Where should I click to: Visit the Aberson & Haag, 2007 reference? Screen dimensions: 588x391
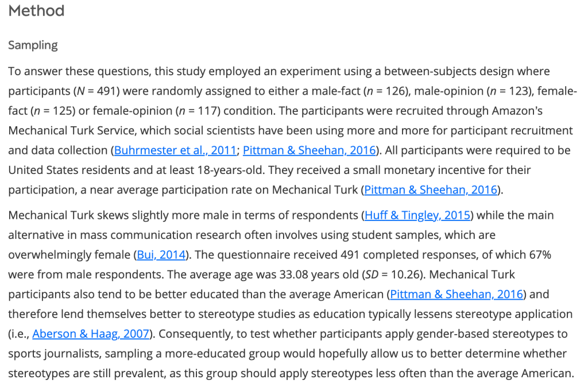(x=91, y=334)
